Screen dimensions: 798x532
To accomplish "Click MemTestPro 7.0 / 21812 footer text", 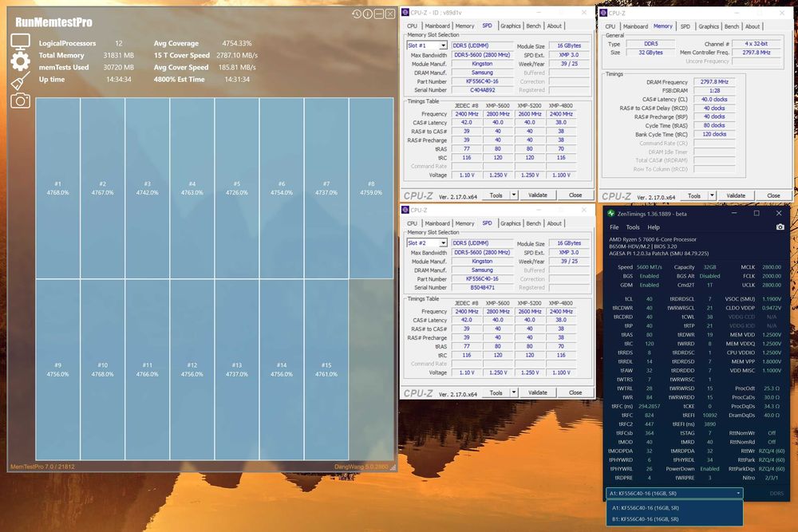I will click(x=42, y=467).
